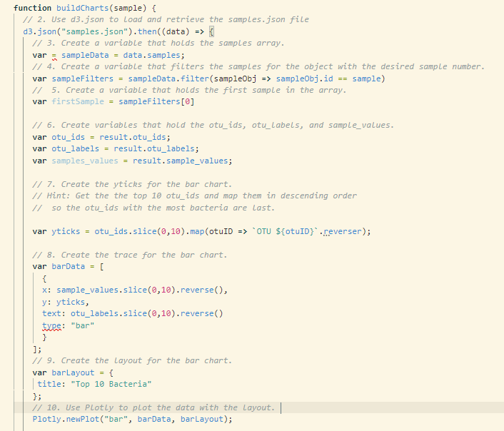Image resolution: width=504 pixels, height=431 pixels.
Task: Click the misspelled reverser word
Action: click(343, 231)
